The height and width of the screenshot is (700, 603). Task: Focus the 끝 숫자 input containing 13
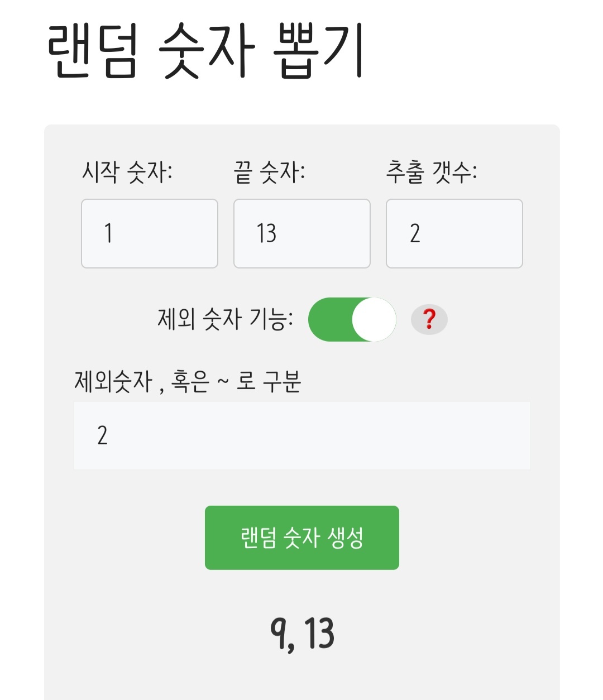(x=301, y=233)
